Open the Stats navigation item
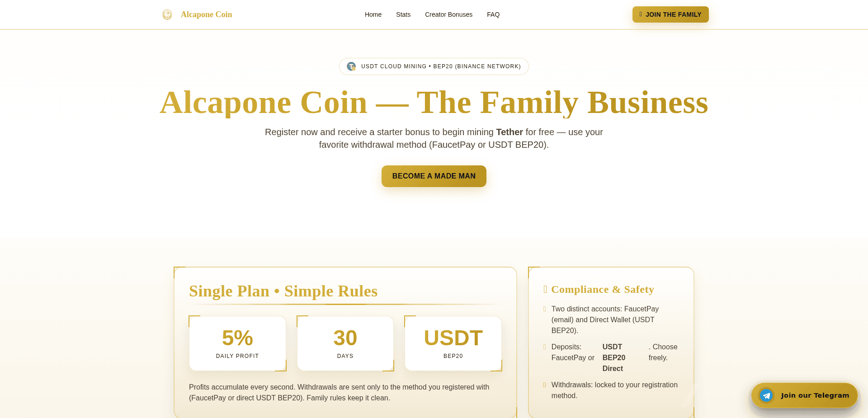 point(403,14)
